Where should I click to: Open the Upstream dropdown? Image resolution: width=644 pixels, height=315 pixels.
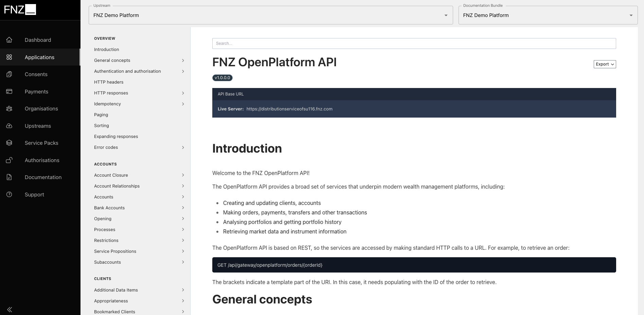(x=271, y=15)
